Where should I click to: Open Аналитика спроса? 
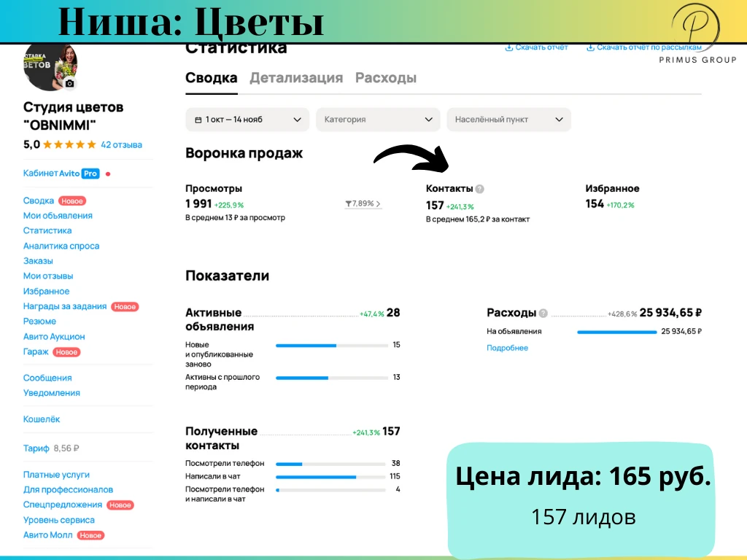61,246
